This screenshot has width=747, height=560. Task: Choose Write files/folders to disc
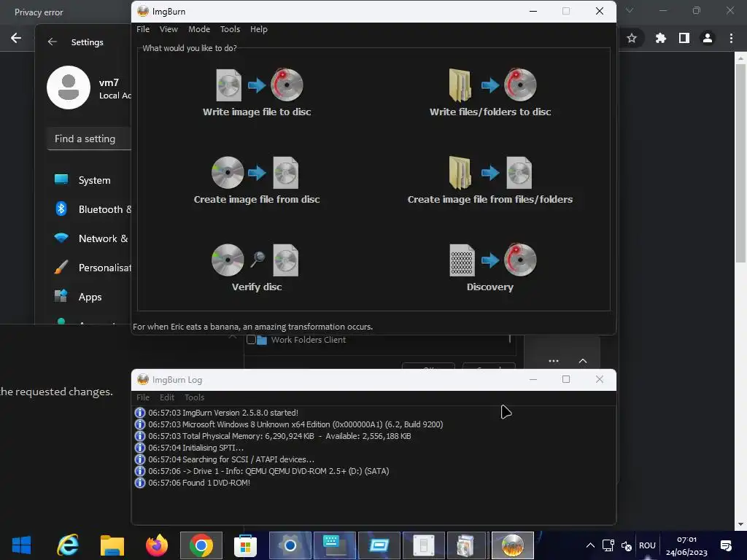[x=490, y=93]
